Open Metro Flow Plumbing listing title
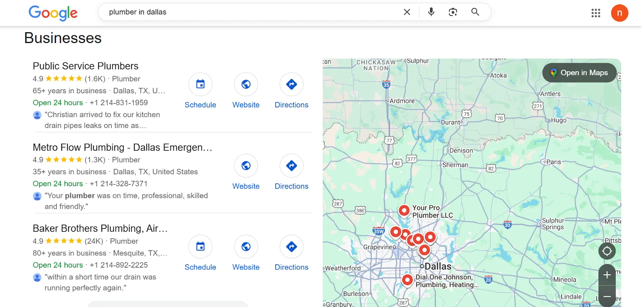644x307 pixels. coord(122,147)
